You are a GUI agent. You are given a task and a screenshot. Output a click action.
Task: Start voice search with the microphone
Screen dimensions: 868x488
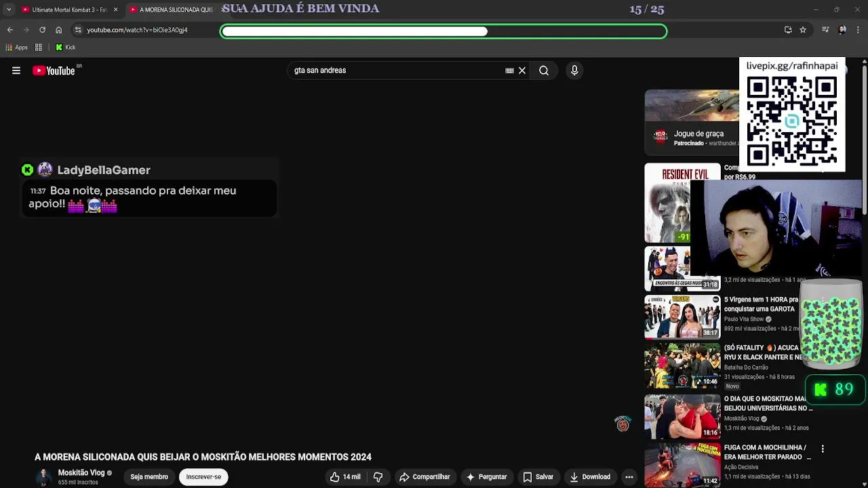pyautogui.click(x=574, y=70)
